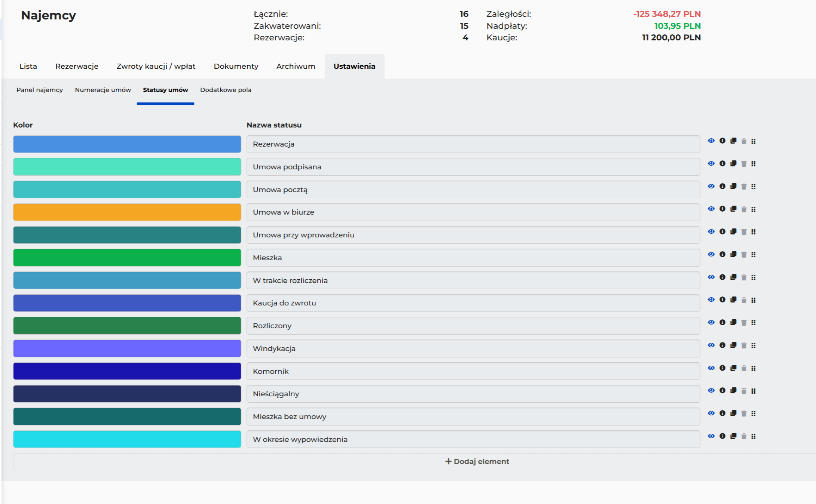Toggle visibility of Nieściągalny status
Viewport: 816px width, 504px height.
click(711, 390)
